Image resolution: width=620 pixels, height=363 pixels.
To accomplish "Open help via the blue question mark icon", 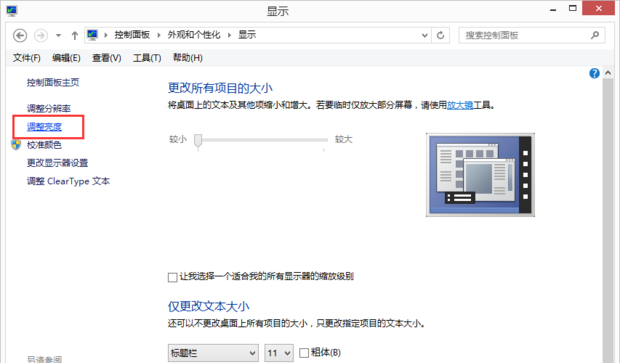I will tap(594, 74).
